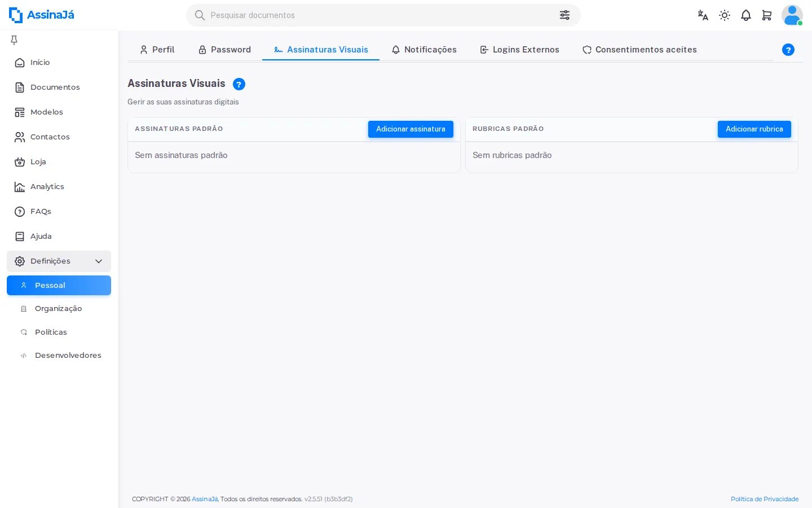This screenshot has width=812, height=508.
Task: Select Desenvolvedores under Definições
Action: [x=59, y=356]
